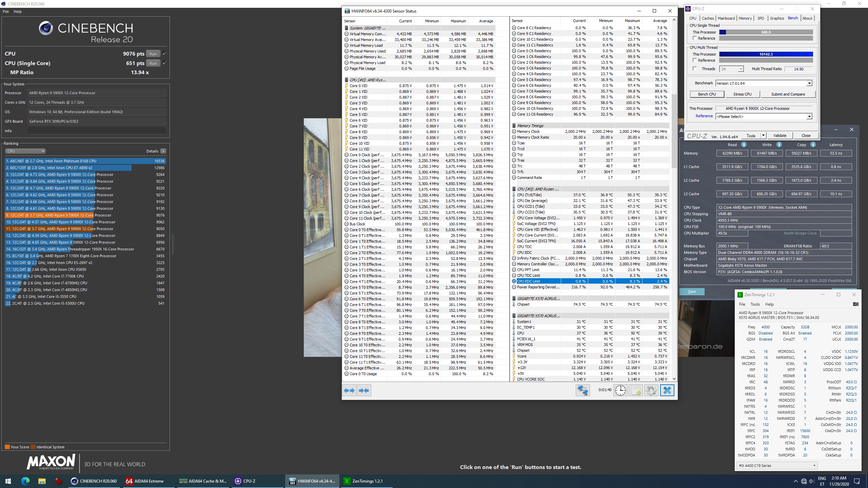Click HWiNFO blue X close-sensors icon
Screen dimensions: 868x488
(x=667, y=390)
